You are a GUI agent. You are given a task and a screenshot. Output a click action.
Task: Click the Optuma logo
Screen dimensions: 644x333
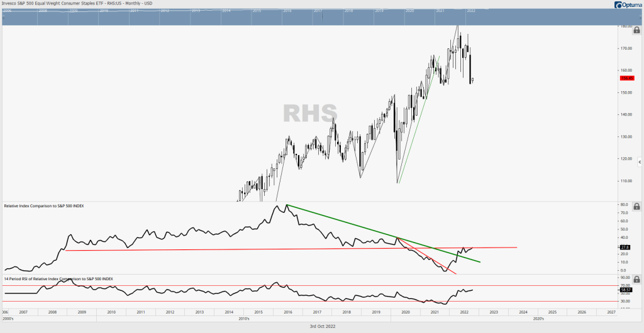point(628,4)
